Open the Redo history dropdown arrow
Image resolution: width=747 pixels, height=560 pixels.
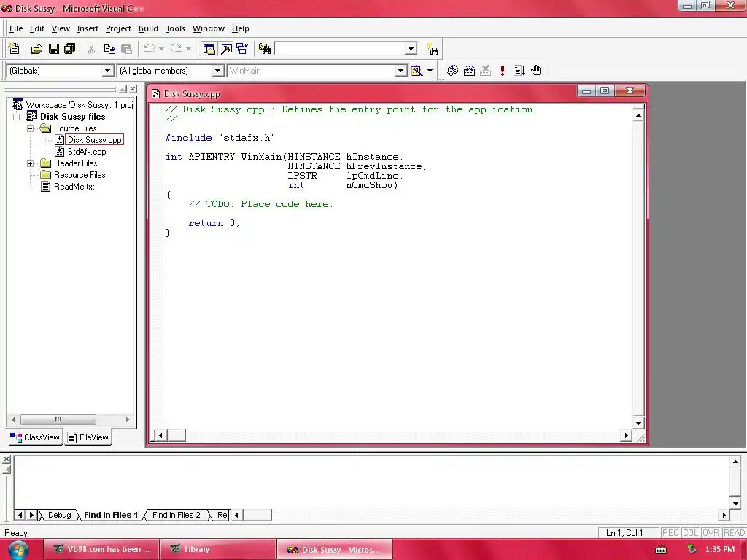pos(188,49)
